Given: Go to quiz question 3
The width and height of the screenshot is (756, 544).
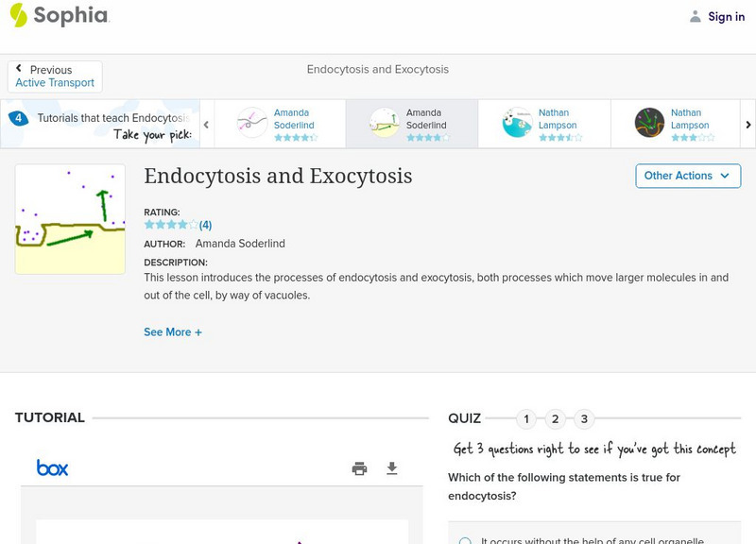Looking at the screenshot, I should (x=584, y=418).
